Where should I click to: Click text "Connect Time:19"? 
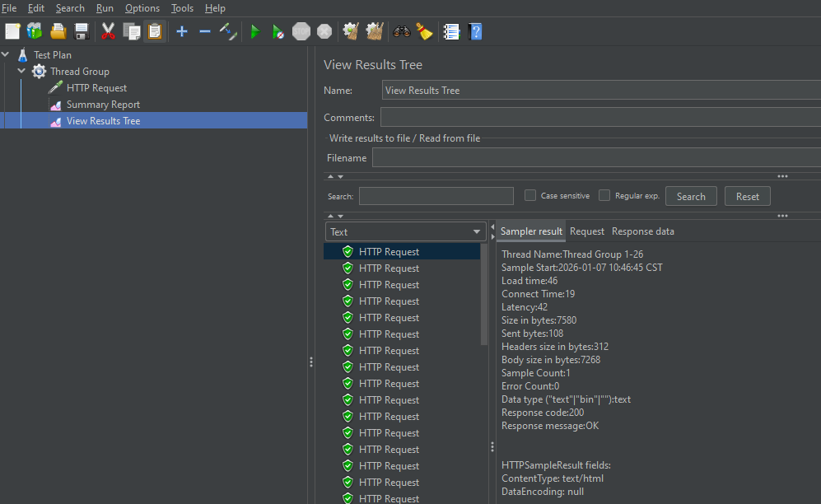pos(538,294)
